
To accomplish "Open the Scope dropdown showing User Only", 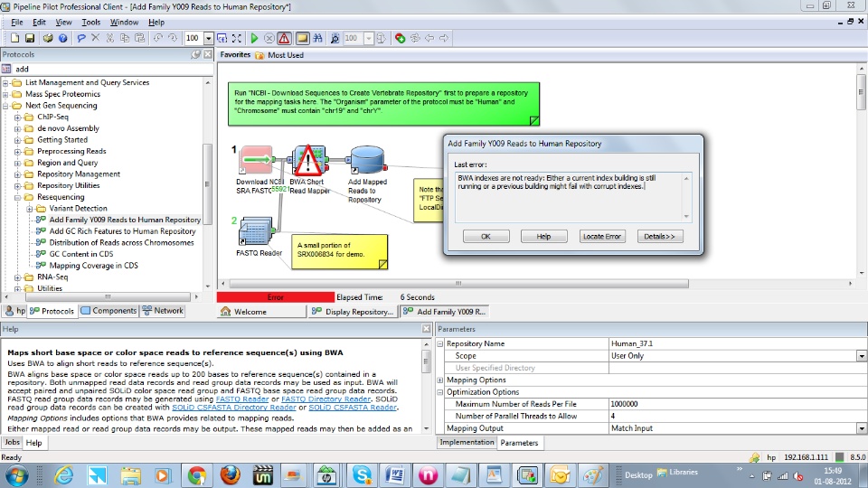I will click(862, 356).
